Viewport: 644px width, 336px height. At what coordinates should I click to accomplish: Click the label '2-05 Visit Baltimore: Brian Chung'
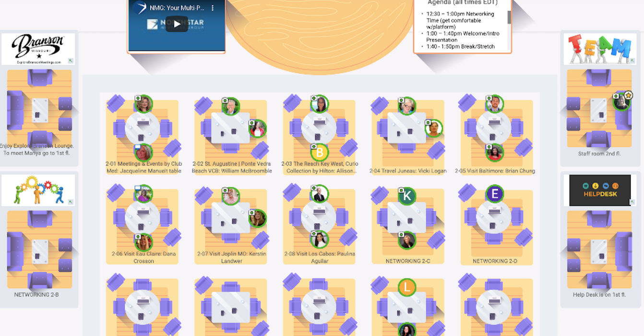[x=495, y=171]
